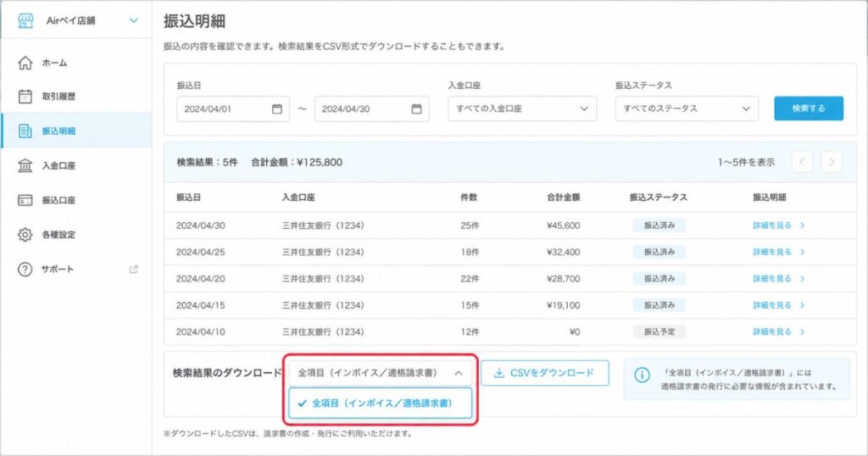Click the 件数 column header
This screenshot has width=868, height=456.
[468, 197]
